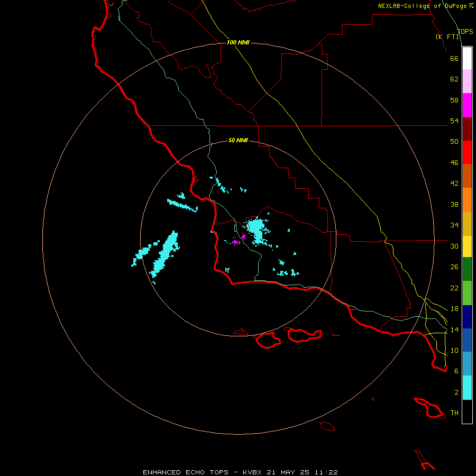The height and width of the screenshot is (476, 476).
Task: Click the "TH" legend label
Action: point(454,413)
